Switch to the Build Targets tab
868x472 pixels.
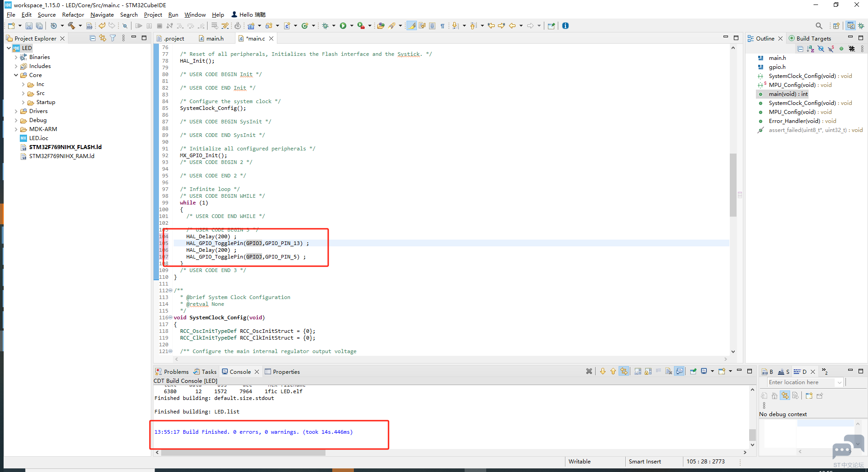click(x=809, y=38)
